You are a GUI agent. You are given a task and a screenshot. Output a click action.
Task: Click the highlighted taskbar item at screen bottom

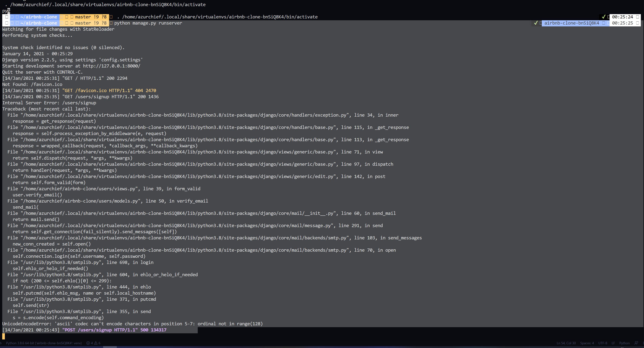(x=110, y=347)
